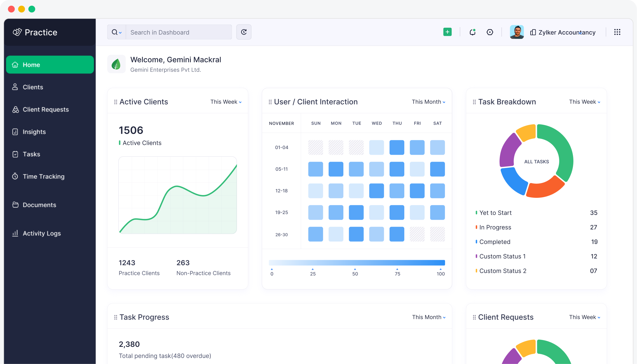Click the 01-04 Thursday heatmap cell
The width and height of the screenshot is (637, 364).
click(397, 148)
